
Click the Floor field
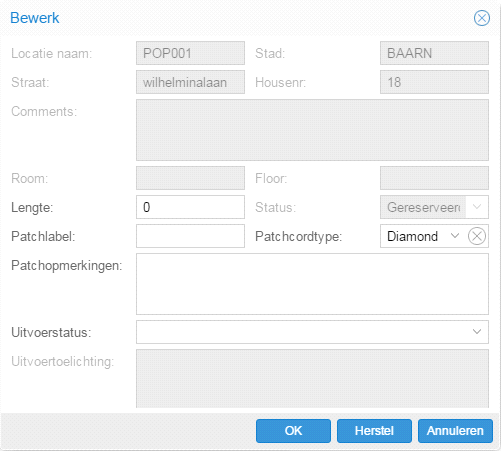click(x=434, y=178)
